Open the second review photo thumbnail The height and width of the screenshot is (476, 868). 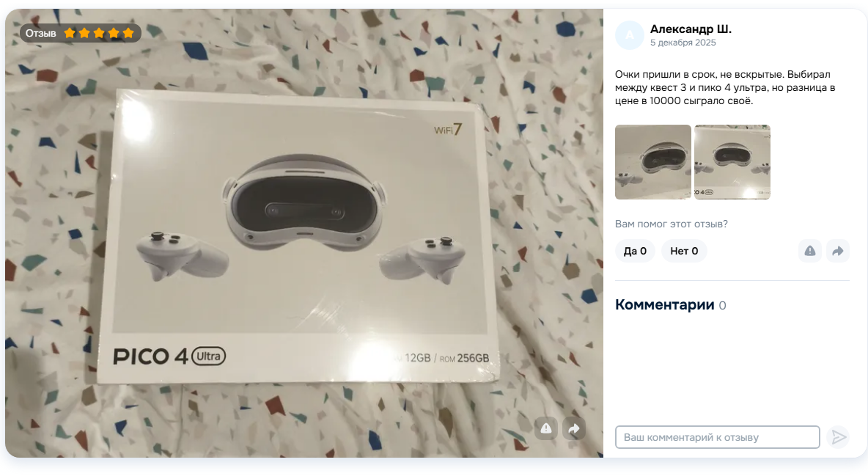click(732, 162)
